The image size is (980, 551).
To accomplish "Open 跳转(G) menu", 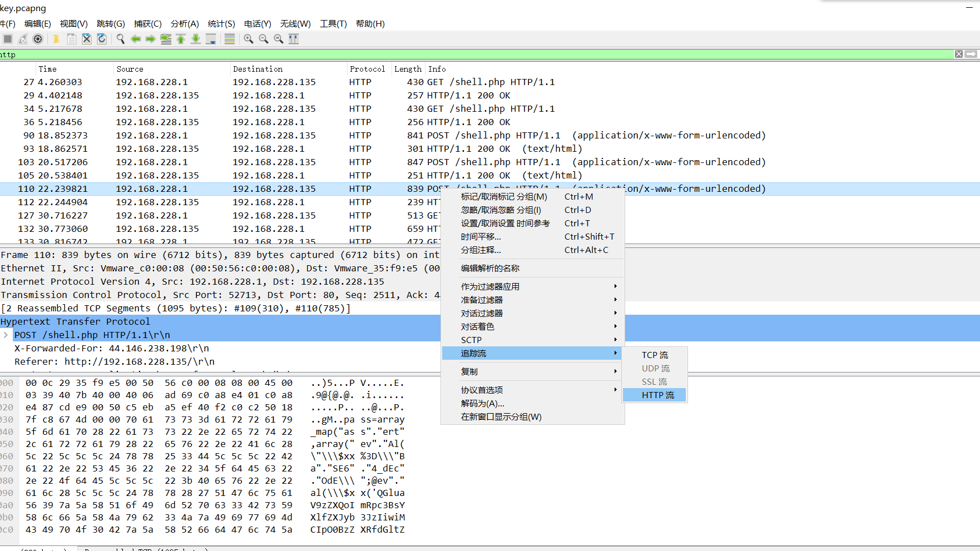I will [111, 23].
